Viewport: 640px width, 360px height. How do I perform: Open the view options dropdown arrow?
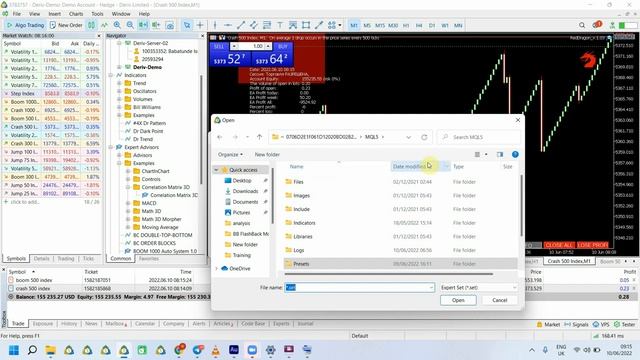[486, 155]
